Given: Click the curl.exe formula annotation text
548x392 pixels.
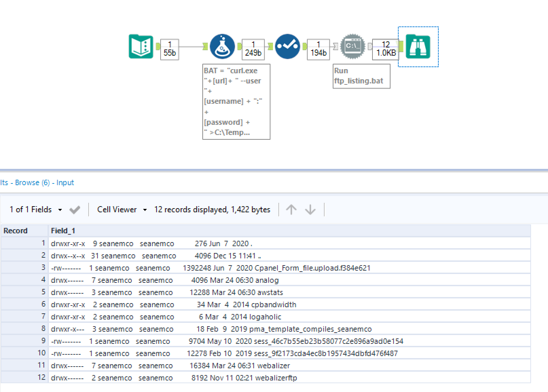Looking at the screenshot, I should [x=236, y=101].
